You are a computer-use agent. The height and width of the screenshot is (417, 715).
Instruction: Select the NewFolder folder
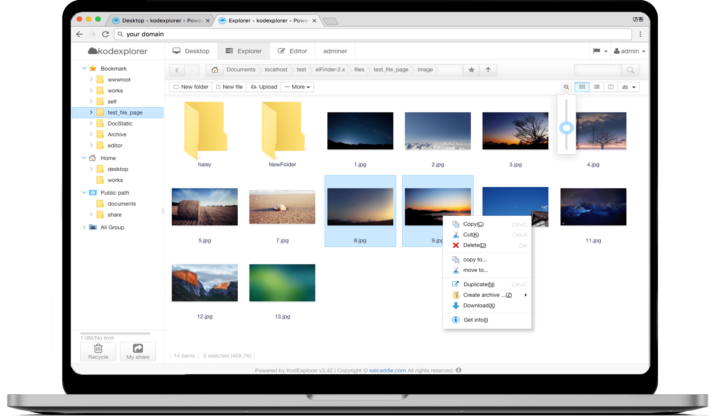pyautogui.click(x=282, y=135)
